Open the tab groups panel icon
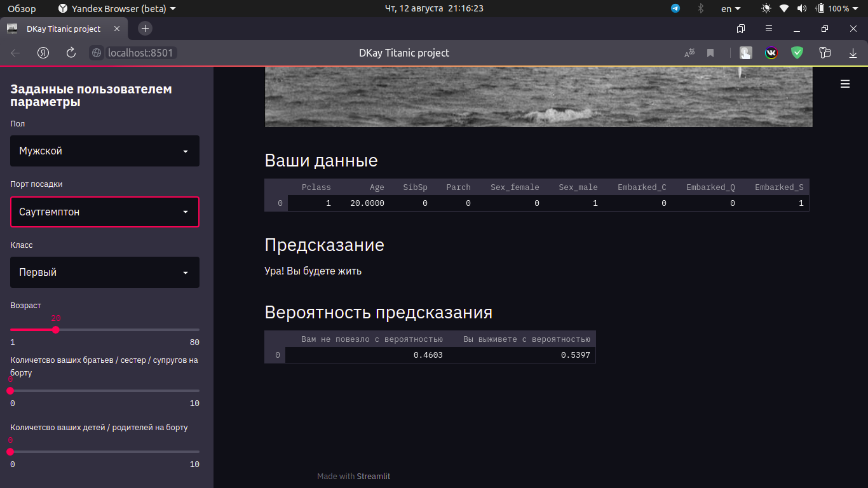 click(x=741, y=29)
